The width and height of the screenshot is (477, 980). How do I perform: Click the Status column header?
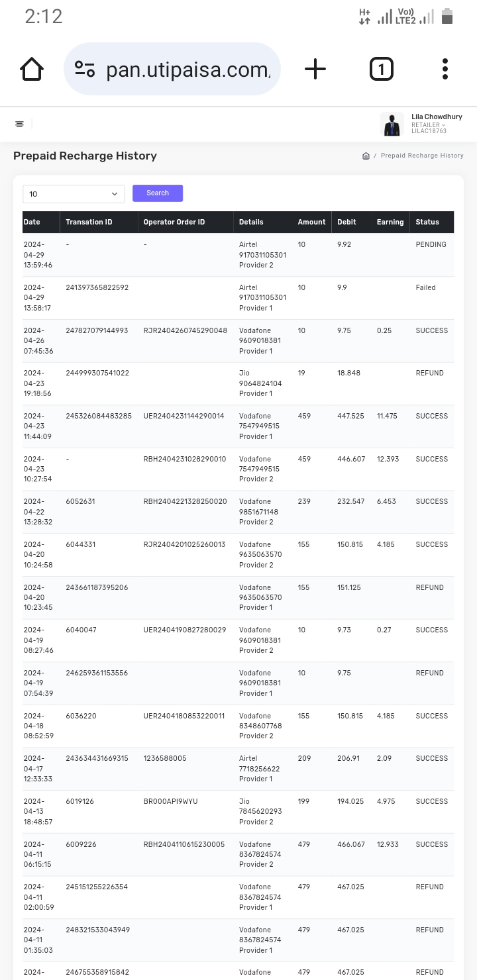pos(427,222)
